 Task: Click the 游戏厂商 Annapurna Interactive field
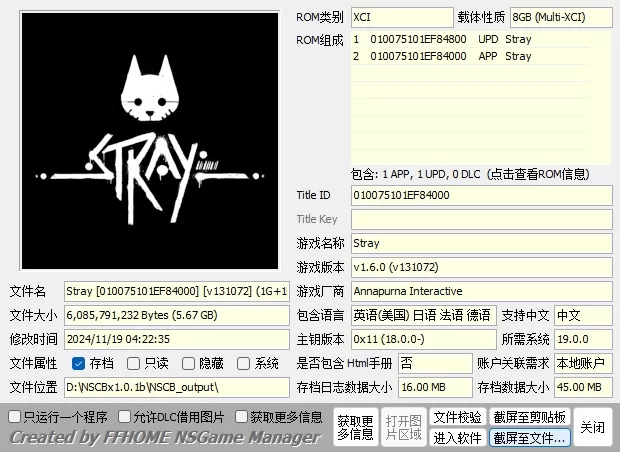pos(481,291)
